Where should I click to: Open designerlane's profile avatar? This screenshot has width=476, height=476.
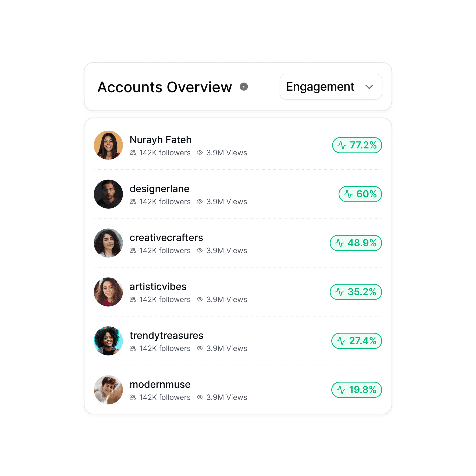click(x=108, y=194)
